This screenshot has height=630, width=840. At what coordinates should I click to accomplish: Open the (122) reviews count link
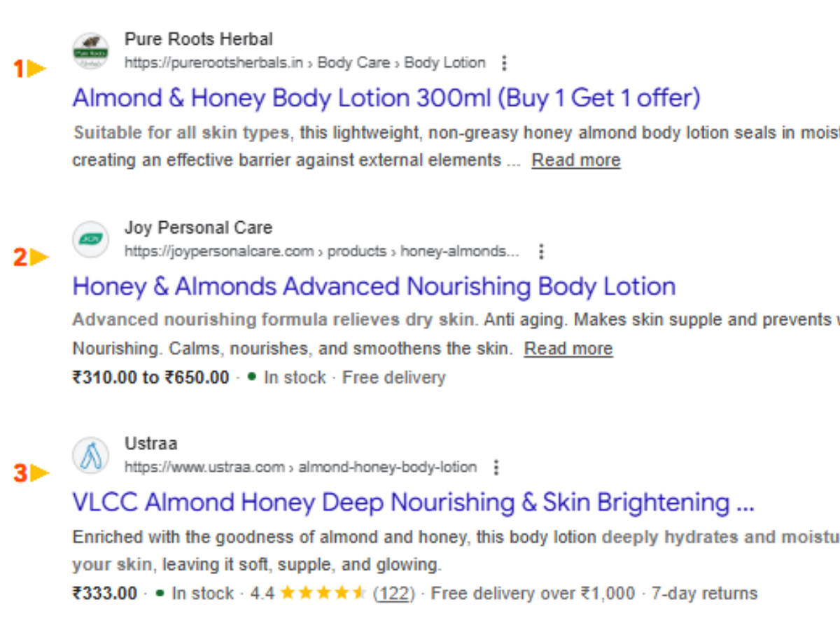(394, 594)
